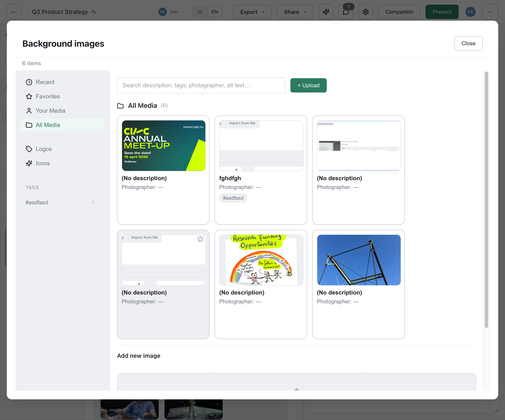
Task: Switch language to EN
Action: tap(215, 12)
